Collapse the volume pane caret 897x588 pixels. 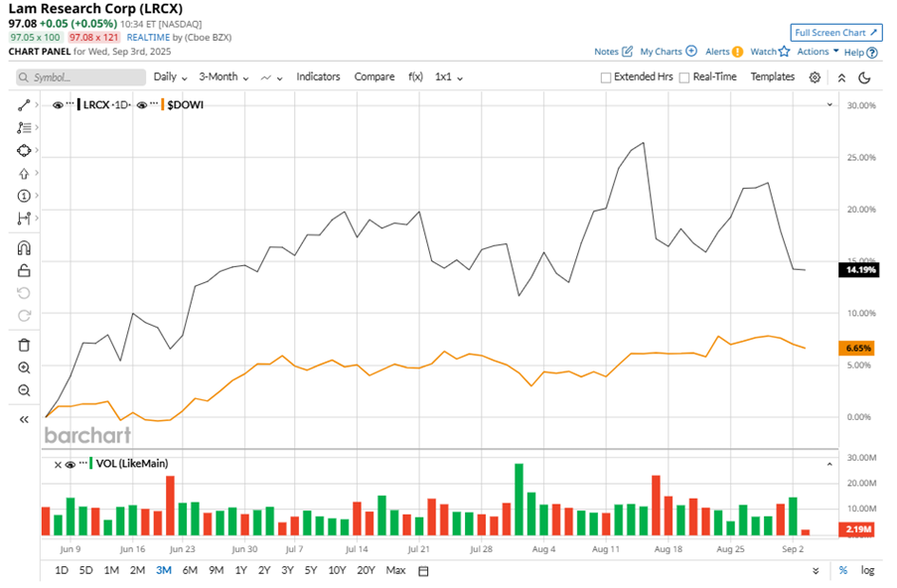pos(829,465)
